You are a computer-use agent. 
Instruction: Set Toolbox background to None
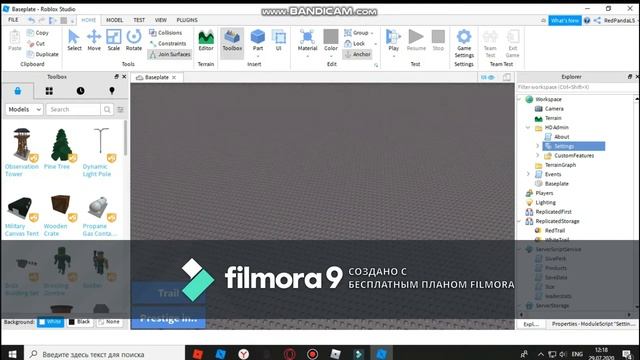tap(109, 322)
